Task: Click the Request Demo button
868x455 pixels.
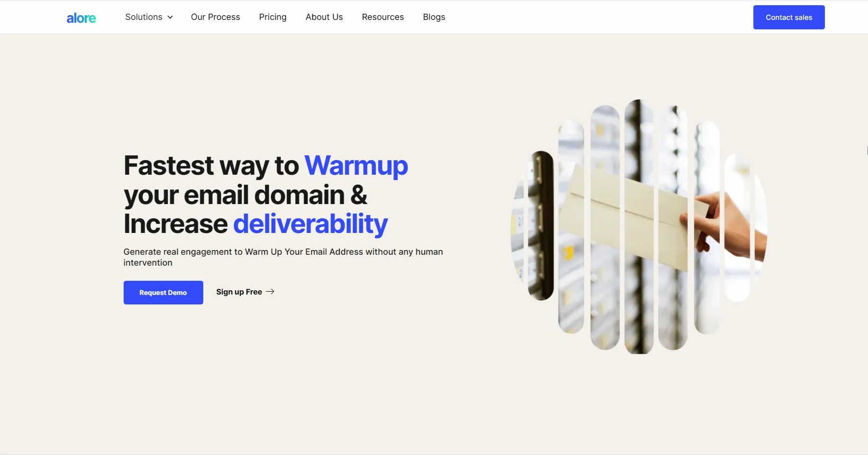Action: click(x=163, y=293)
